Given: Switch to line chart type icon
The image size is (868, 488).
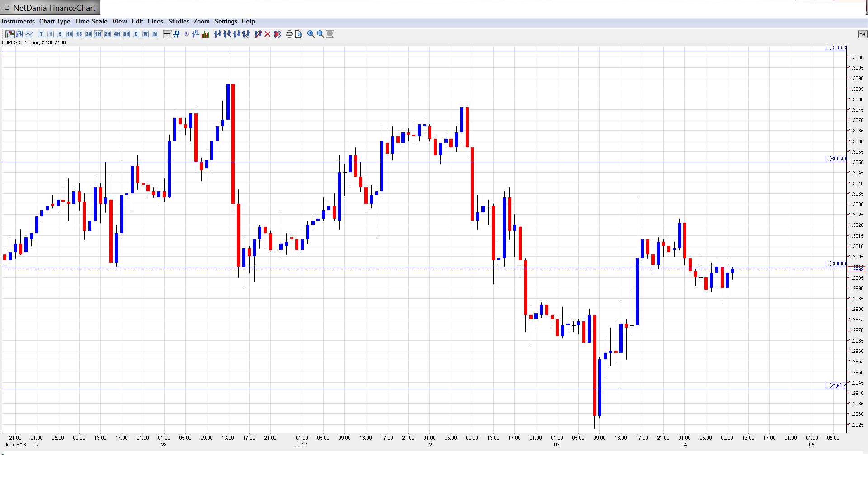Looking at the screenshot, I should click(29, 34).
